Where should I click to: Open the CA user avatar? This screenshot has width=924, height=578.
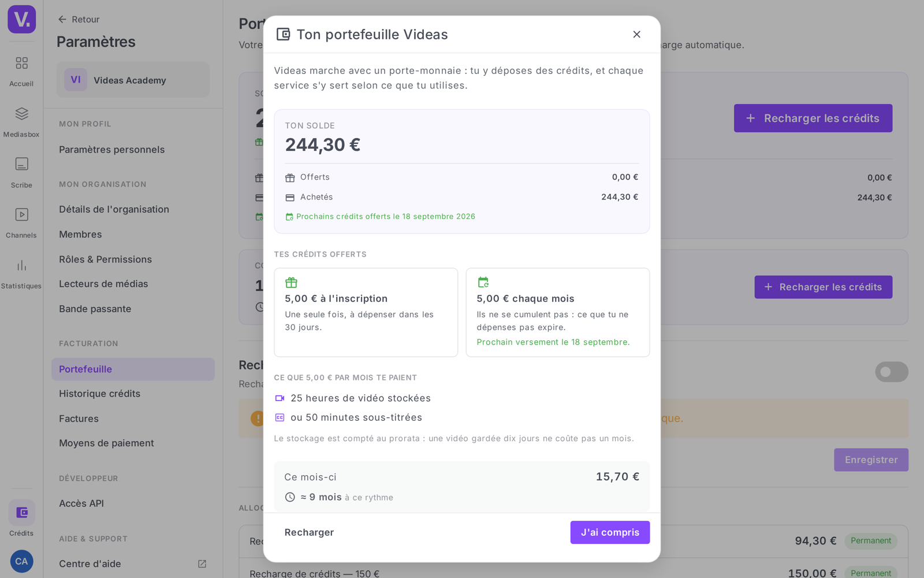tap(21, 561)
